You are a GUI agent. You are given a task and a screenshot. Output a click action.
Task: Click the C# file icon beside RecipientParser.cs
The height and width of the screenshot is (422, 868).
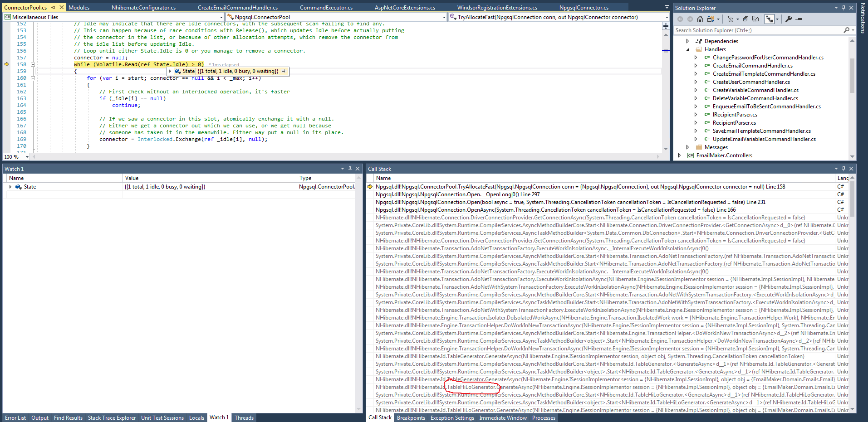point(707,122)
